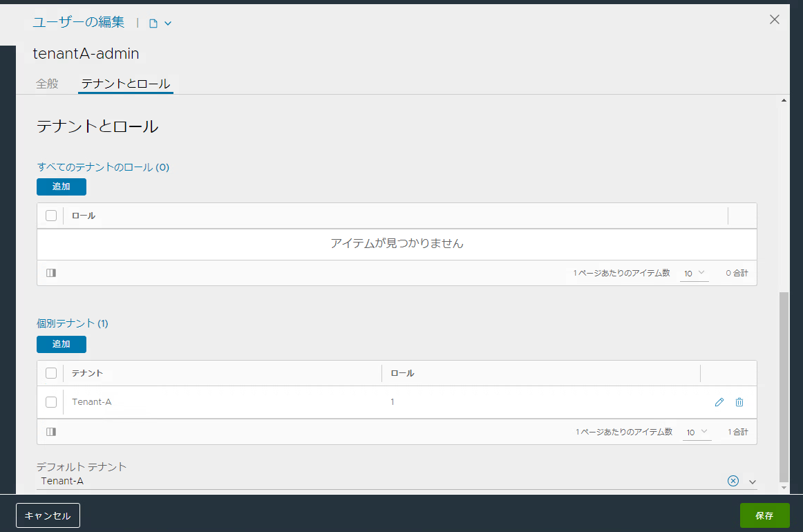Viewport: 803px width, 532px height.
Task: Open column picker on the roles table
Action: (51, 273)
